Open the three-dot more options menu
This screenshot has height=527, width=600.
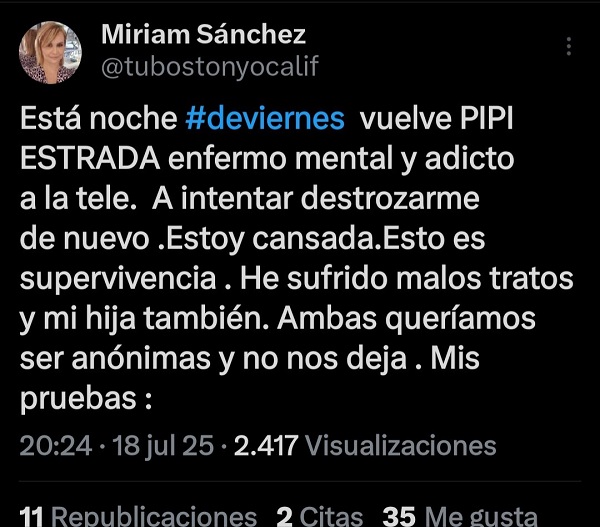pos(569,46)
